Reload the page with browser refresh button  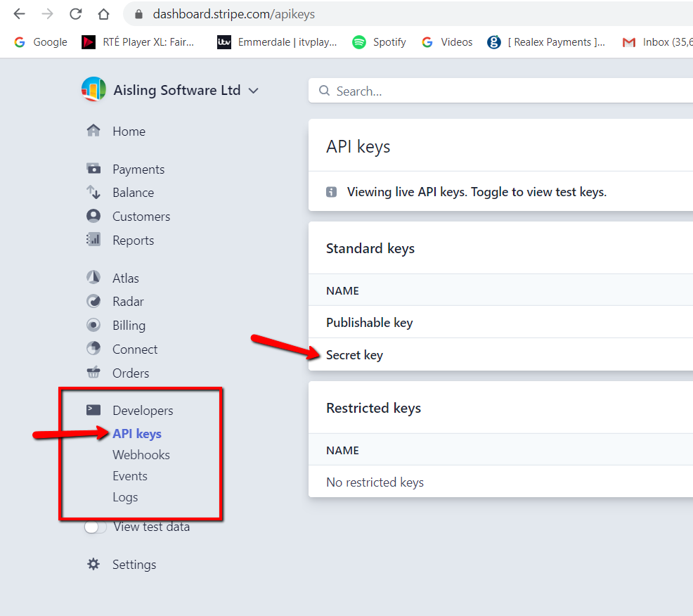click(75, 14)
